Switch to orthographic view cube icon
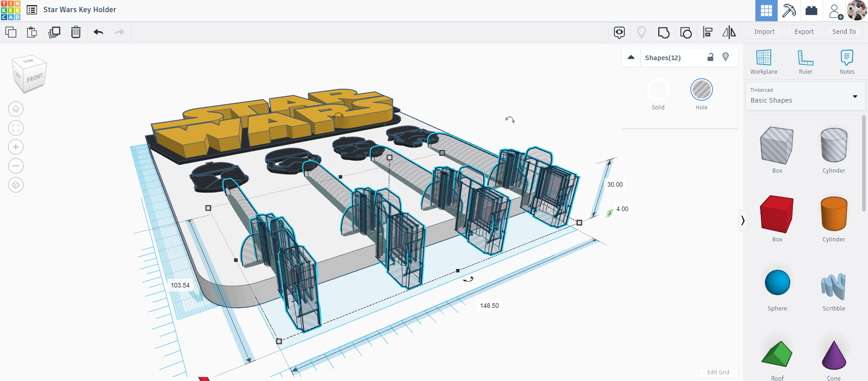 (16, 185)
